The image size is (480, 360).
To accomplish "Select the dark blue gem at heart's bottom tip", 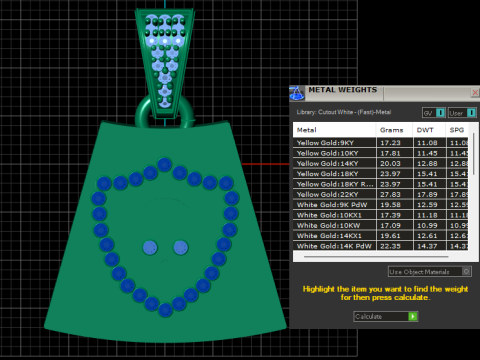I will tap(165, 310).
